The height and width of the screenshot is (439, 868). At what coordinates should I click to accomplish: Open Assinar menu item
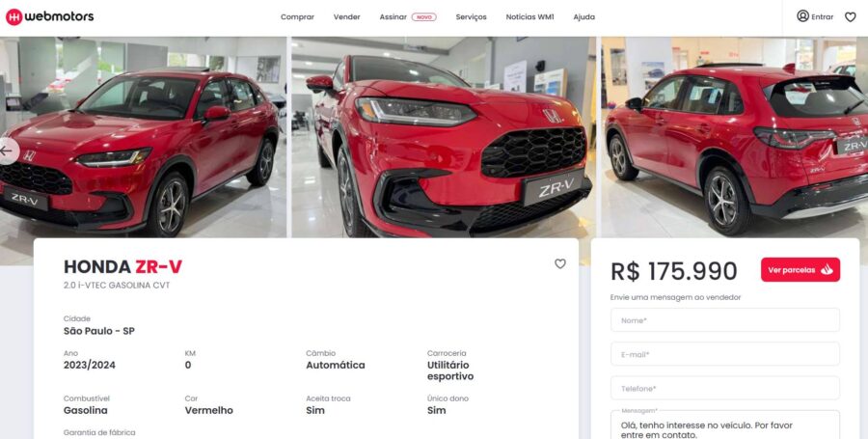pyautogui.click(x=393, y=17)
